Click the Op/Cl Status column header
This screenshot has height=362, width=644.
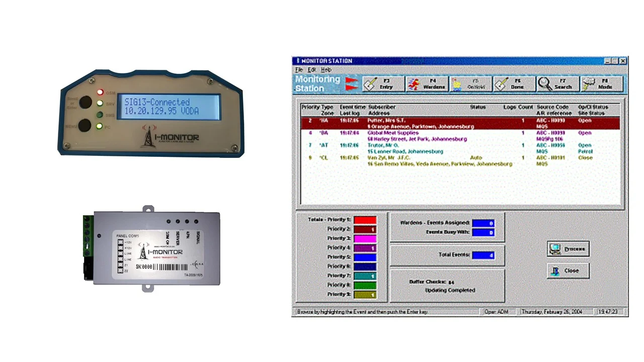pos(593,107)
